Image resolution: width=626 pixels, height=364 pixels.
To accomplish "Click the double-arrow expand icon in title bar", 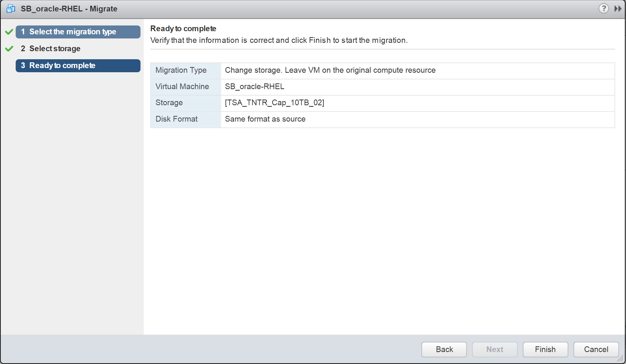I will coord(618,9).
